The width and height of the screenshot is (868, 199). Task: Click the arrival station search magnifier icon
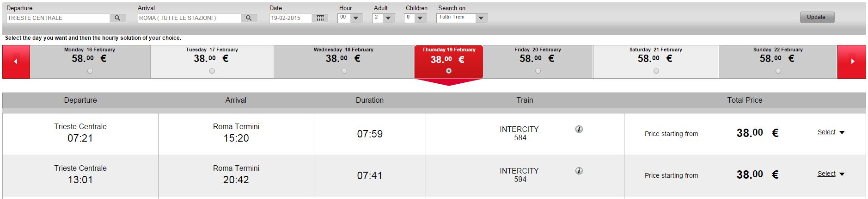[x=249, y=18]
